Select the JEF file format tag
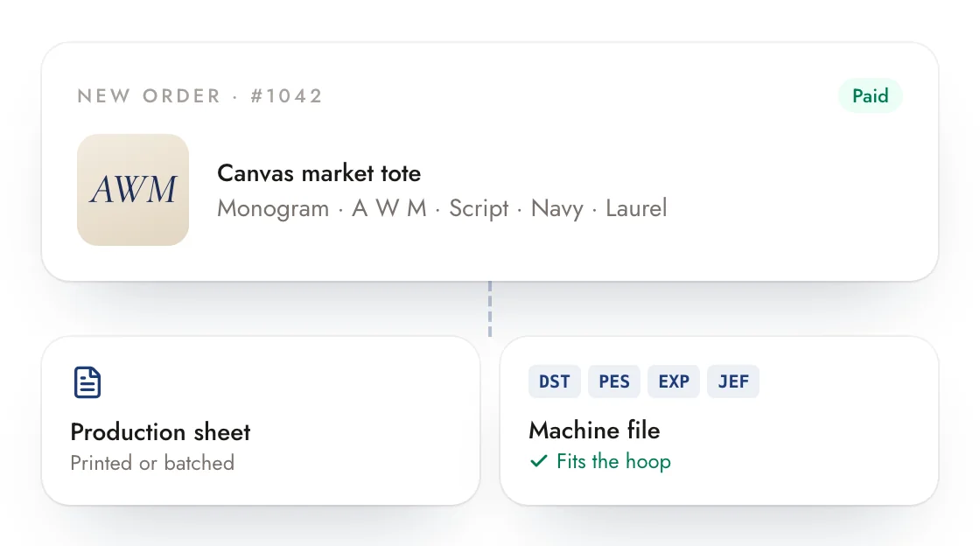 pyautogui.click(x=733, y=381)
